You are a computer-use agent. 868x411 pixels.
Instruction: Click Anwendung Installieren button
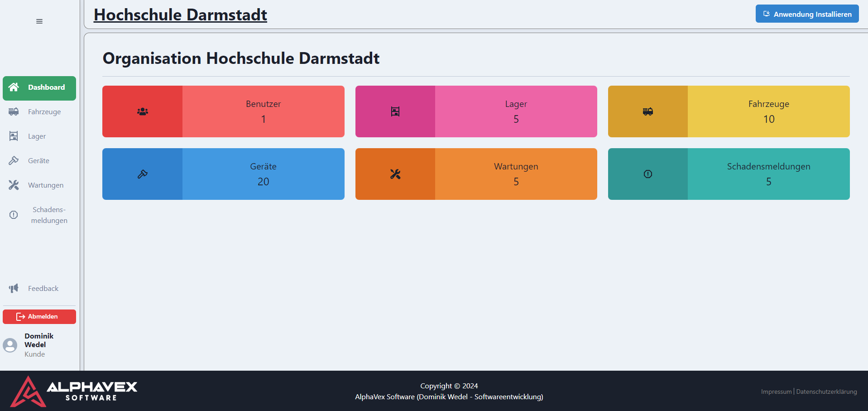tap(807, 14)
